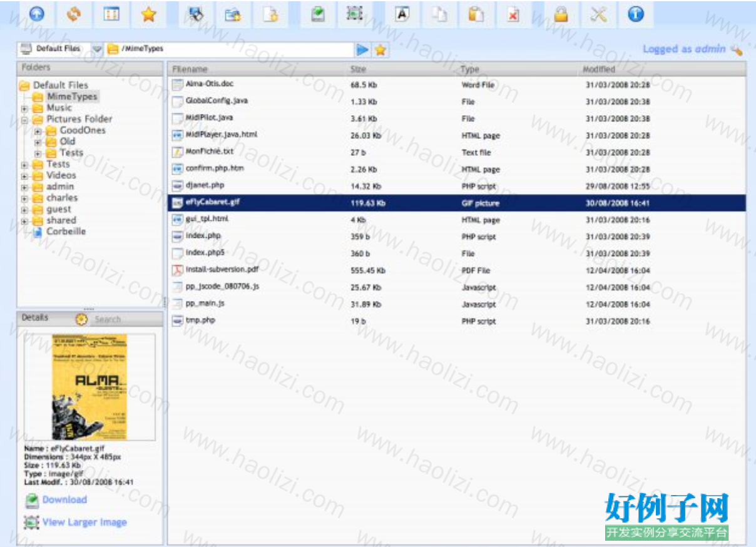Sort files by the Type column header
756x547 pixels.
pyautogui.click(x=469, y=69)
